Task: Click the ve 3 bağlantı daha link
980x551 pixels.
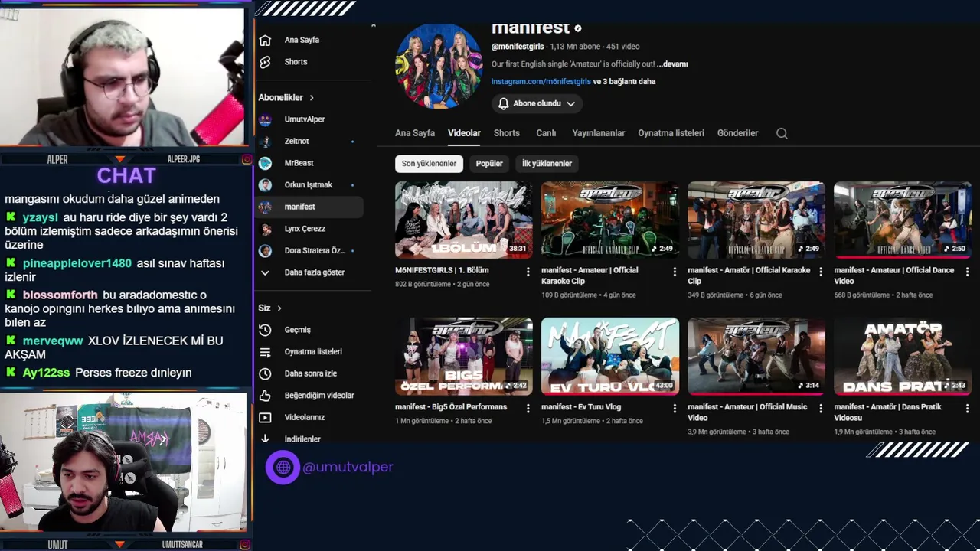Action: pyautogui.click(x=625, y=81)
